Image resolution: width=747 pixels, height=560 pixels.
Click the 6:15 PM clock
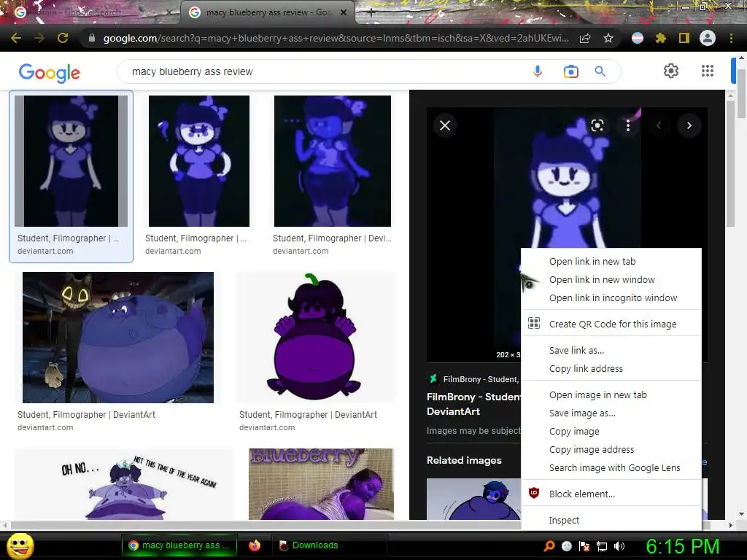pos(682,546)
